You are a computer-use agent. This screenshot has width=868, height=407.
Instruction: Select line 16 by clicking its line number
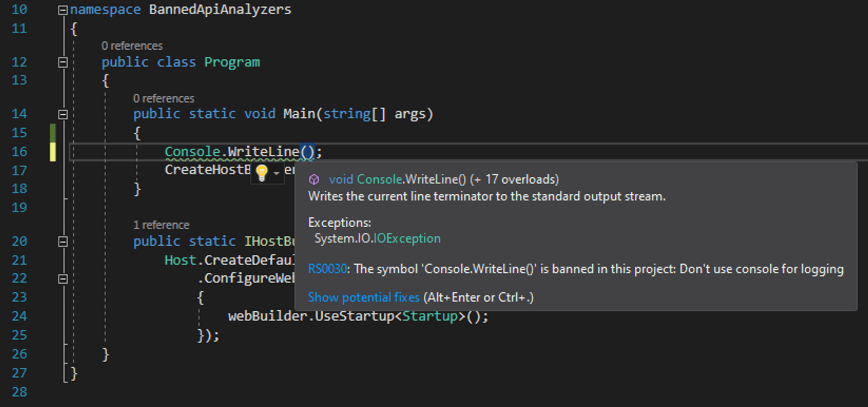19,152
